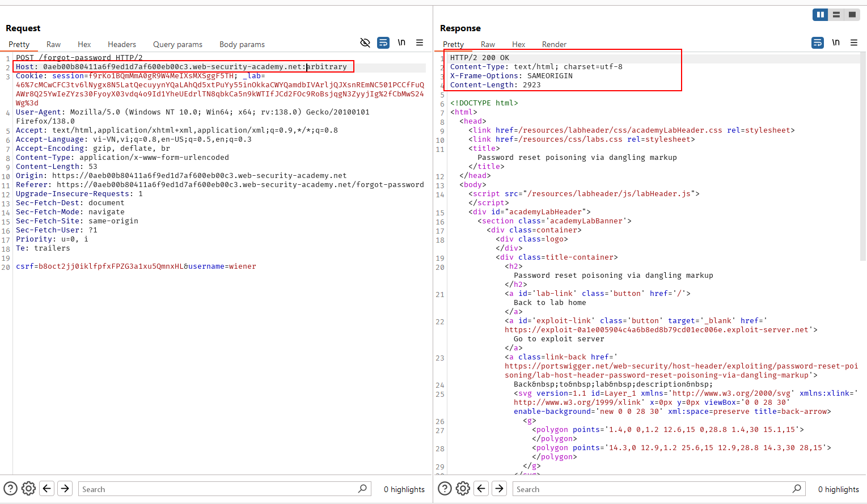Click the Host header line in request
This screenshot has width=867, height=504.
click(x=181, y=67)
